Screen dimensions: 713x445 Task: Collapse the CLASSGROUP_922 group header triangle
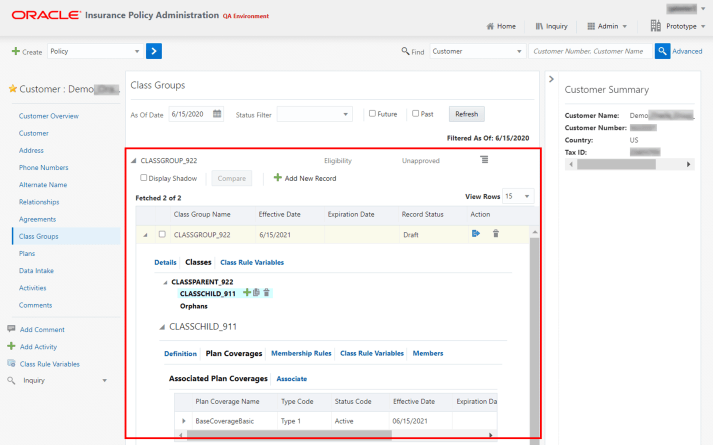(x=134, y=160)
